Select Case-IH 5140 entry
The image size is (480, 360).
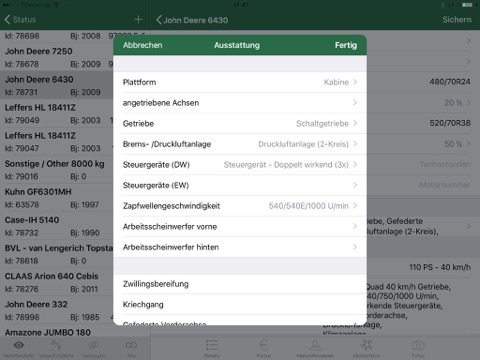click(57, 226)
